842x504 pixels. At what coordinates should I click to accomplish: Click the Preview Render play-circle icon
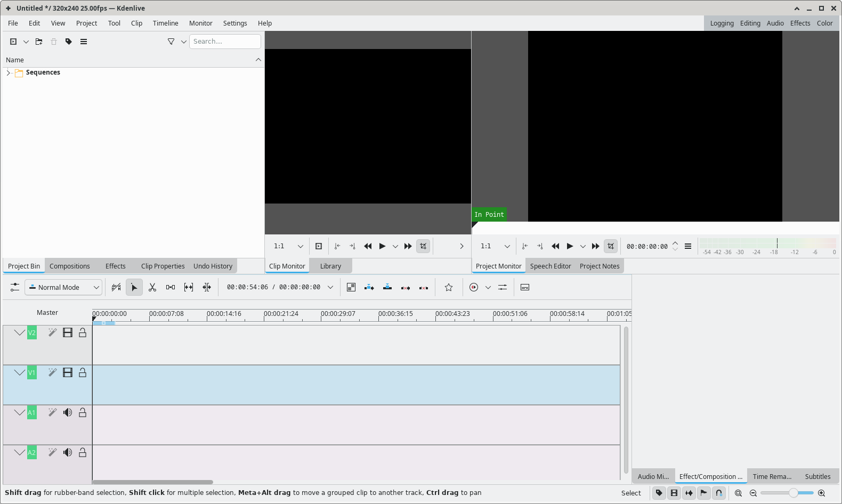point(474,287)
